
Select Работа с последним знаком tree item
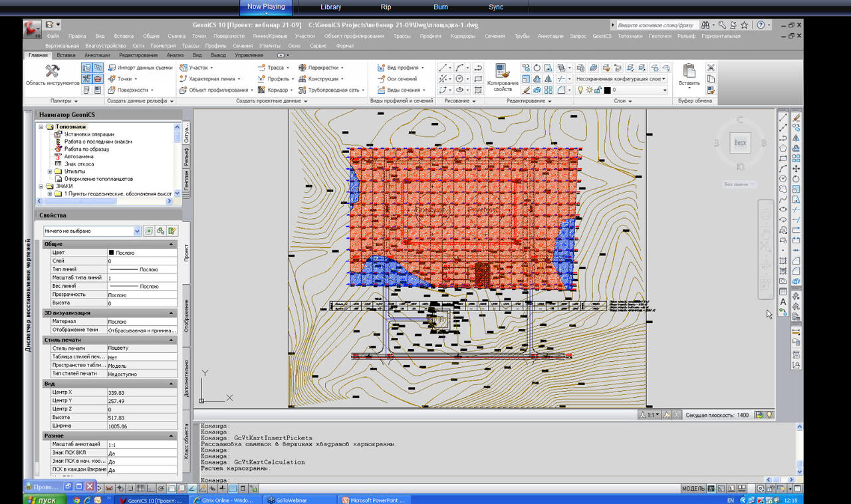coord(98,142)
